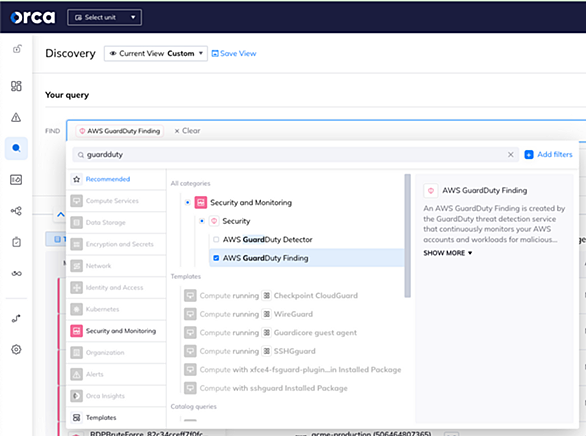Click Add filters

(548, 154)
